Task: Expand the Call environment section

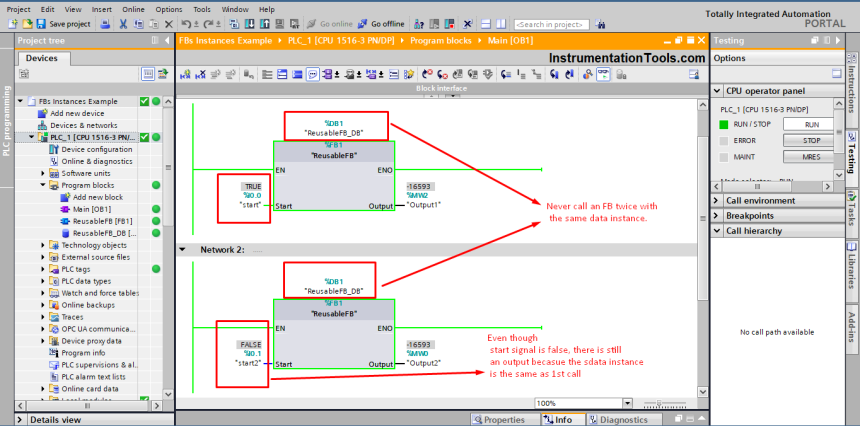Action: click(717, 201)
